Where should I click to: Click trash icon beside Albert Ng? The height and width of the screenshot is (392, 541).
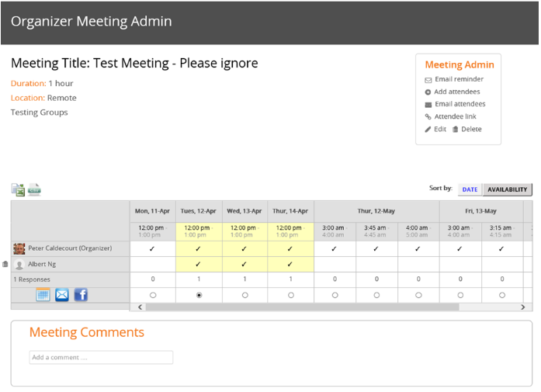5,265
